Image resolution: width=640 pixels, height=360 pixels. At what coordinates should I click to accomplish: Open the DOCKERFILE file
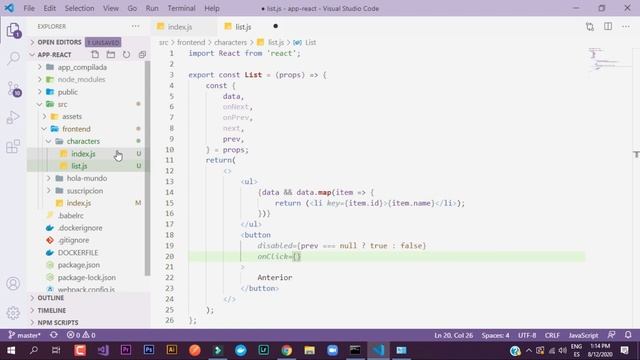coord(78,253)
